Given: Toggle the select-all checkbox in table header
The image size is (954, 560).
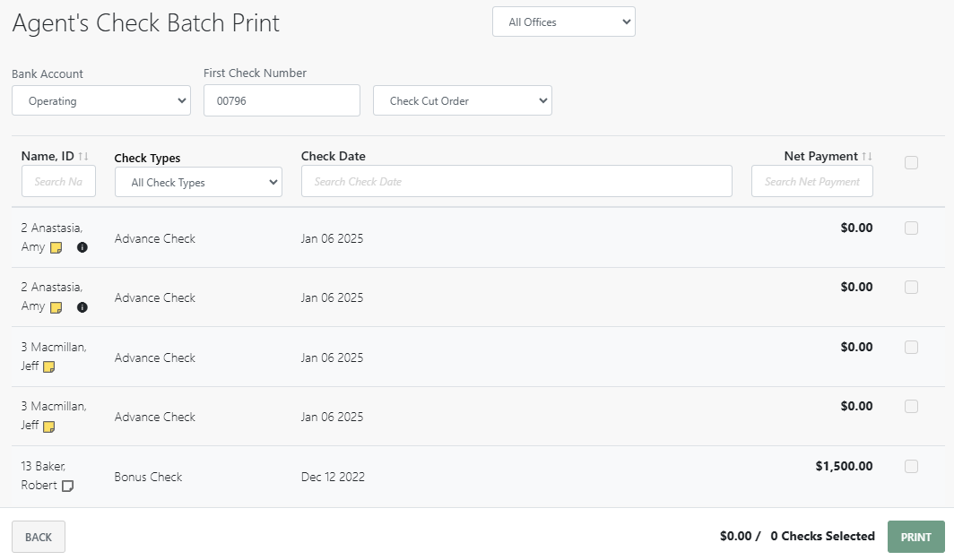Looking at the screenshot, I should click(x=911, y=163).
